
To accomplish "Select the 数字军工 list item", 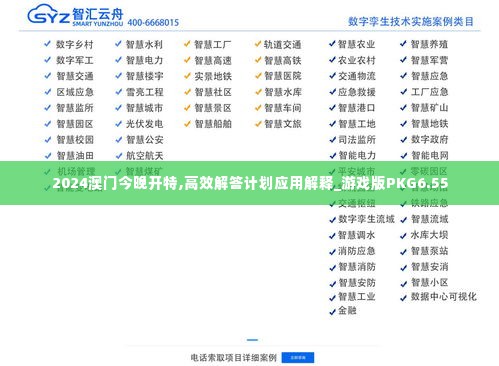I will coord(75,60).
